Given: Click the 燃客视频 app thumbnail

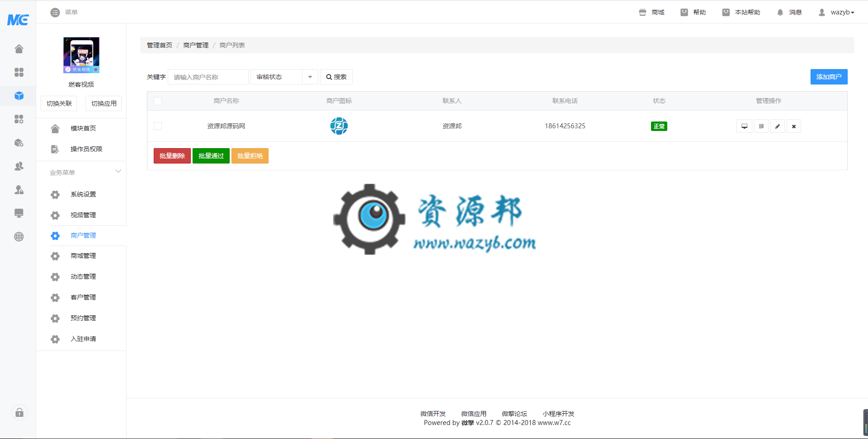Looking at the screenshot, I should click(81, 55).
